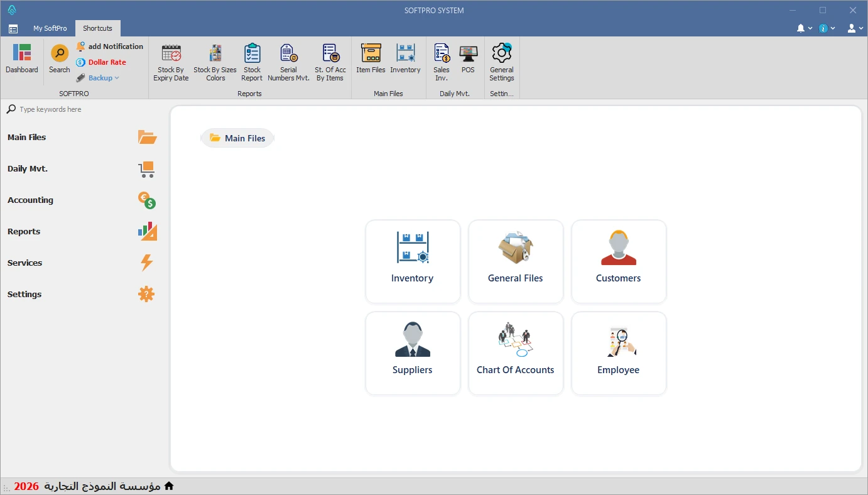Click the Dollar Rate button
868x495 pixels.
coord(101,62)
